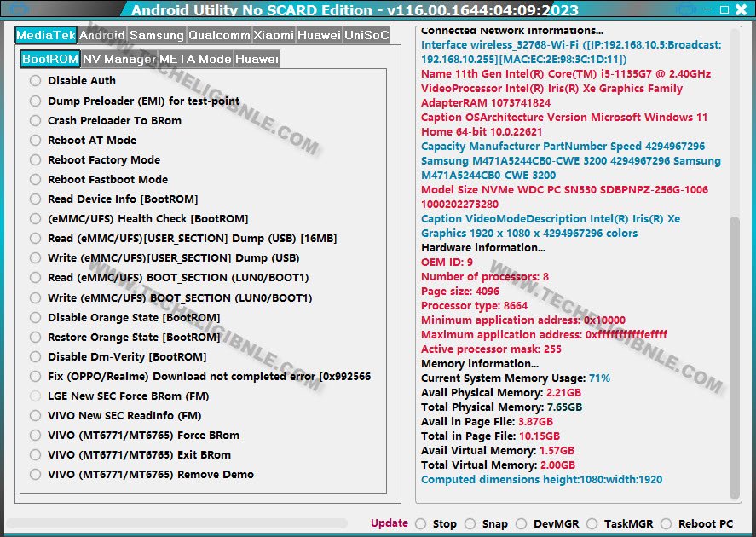Select the Stop radio button

coord(421,524)
